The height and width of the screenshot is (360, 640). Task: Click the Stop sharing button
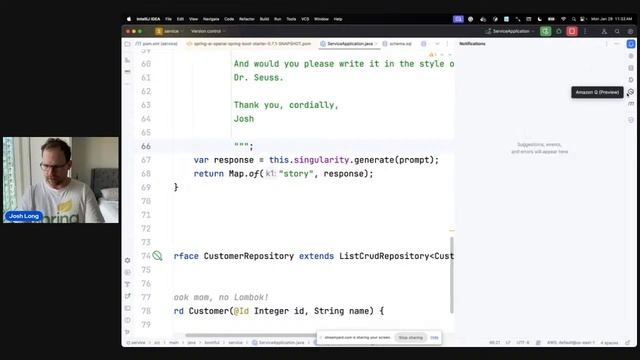coord(411,338)
